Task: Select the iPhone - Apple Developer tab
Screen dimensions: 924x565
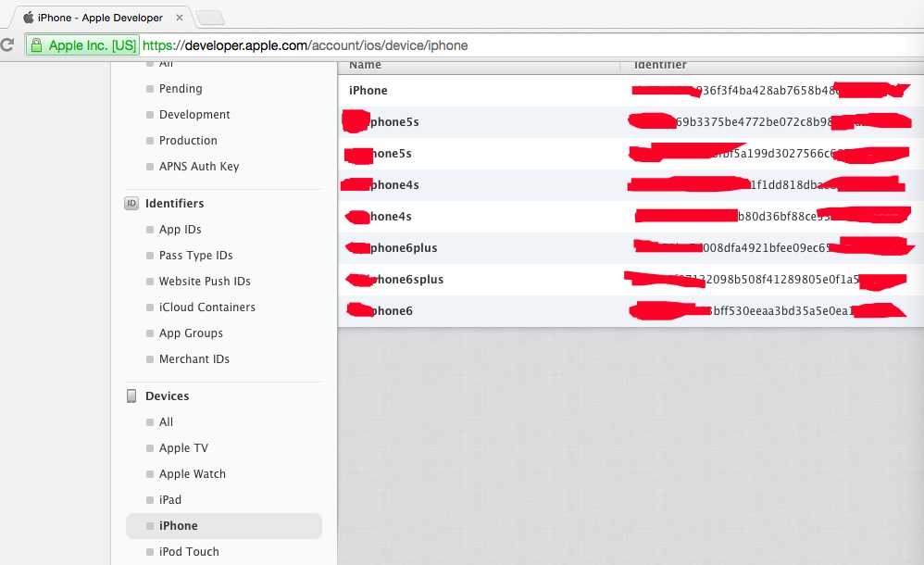Action: (x=100, y=18)
